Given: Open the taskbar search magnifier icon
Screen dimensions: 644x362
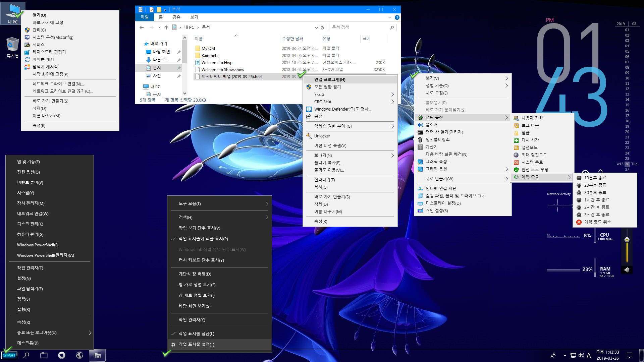Looking at the screenshot, I should tap(26, 355).
